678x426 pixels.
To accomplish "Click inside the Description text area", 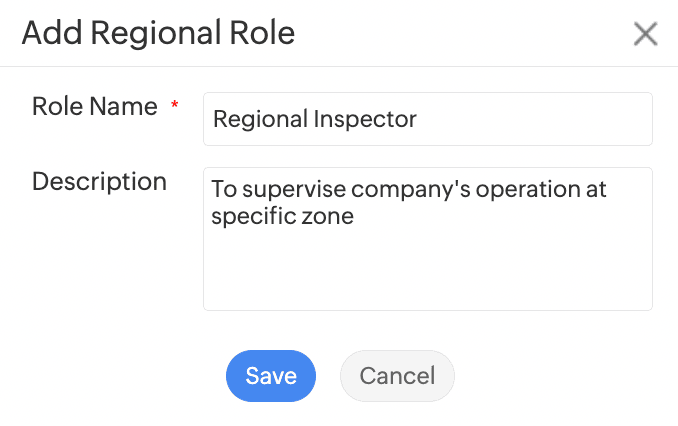I will coord(427,238).
